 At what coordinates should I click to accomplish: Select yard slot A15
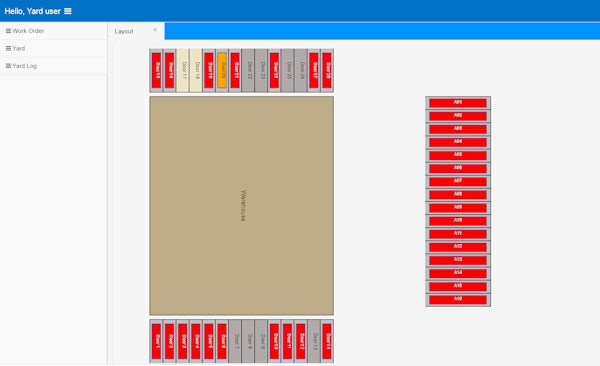pyautogui.click(x=458, y=286)
